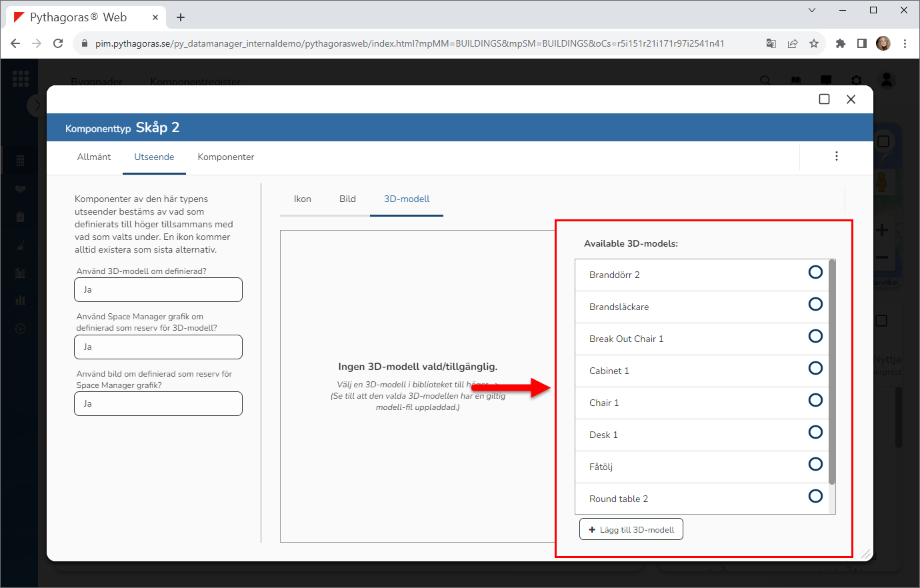Bookmark this page with the star icon
The width and height of the screenshot is (920, 588).
click(x=813, y=43)
